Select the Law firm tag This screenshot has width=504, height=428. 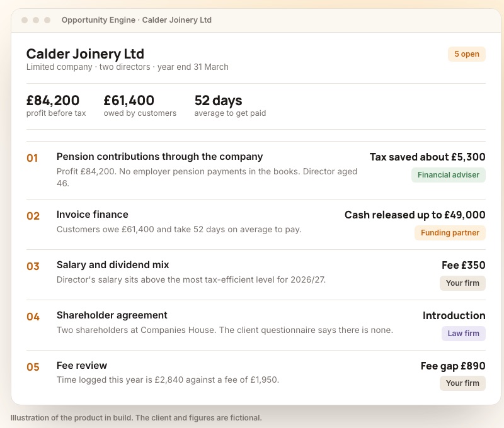pyautogui.click(x=463, y=334)
